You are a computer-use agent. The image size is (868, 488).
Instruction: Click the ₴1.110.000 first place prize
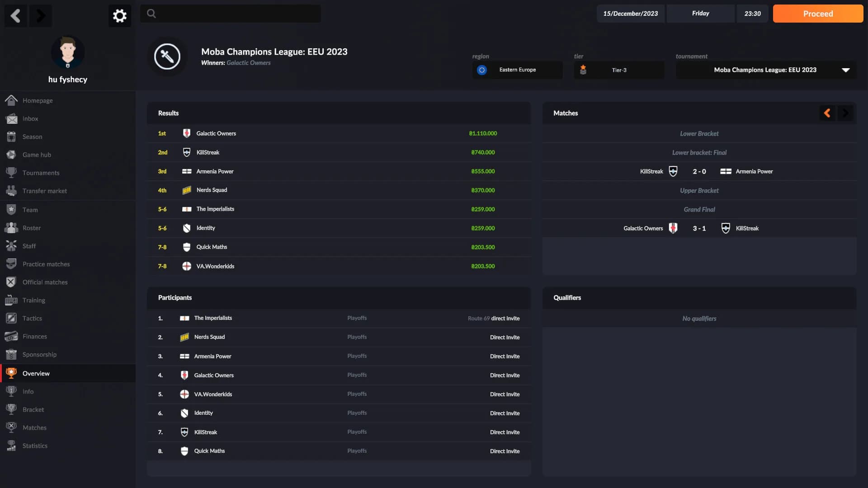click(x=483, y=133)
